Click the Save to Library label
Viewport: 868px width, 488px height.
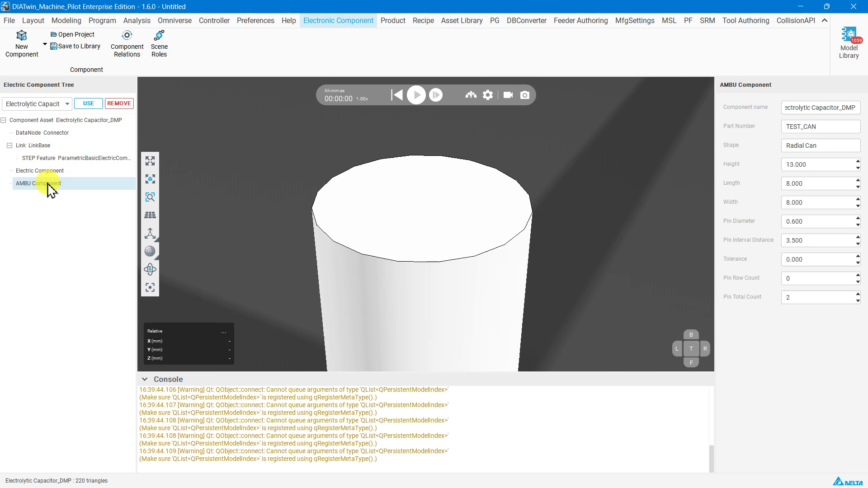tap(79, 46)
